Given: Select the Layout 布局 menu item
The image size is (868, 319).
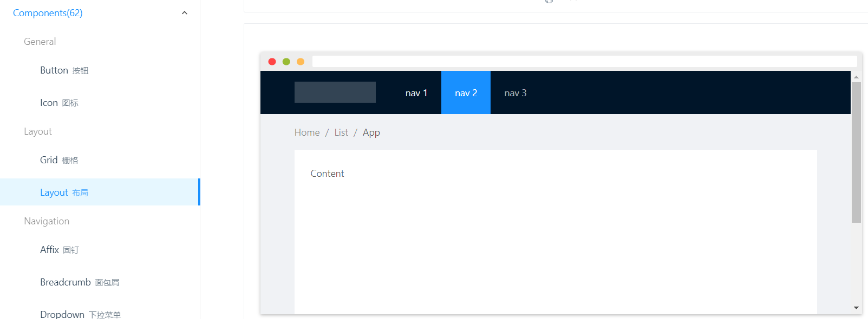Looking at the screenshot, I should coord(100,192).
